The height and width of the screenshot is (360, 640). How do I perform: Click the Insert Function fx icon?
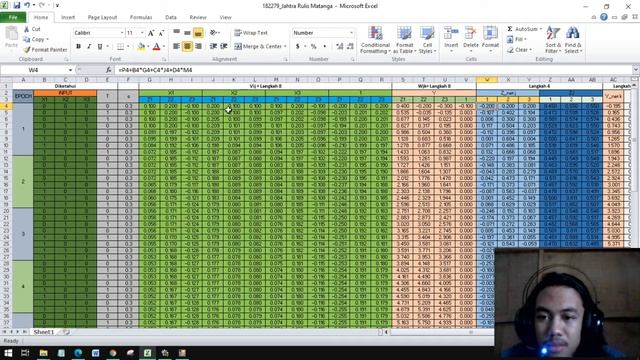point(108,70)
